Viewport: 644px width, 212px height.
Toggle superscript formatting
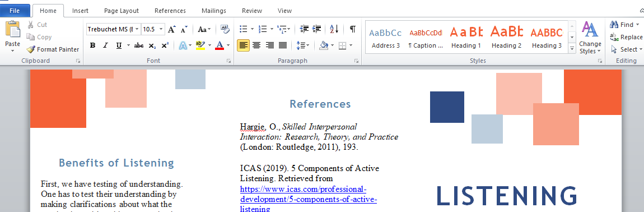pyautogui.click(x=165, y=45)
